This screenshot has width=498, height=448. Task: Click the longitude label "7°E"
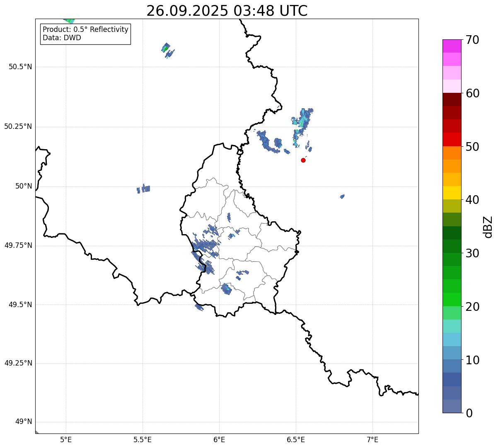pos(372,439)
